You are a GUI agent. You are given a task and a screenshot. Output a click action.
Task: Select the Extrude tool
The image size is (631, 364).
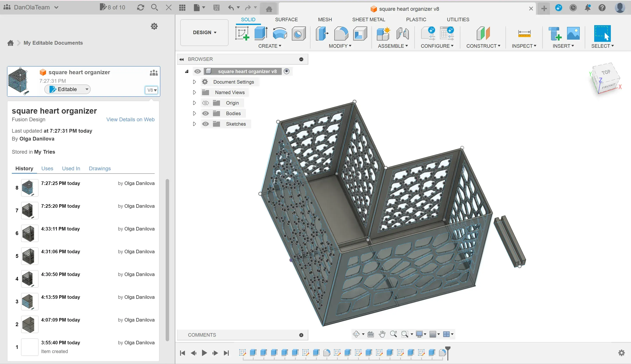(261, 33)
